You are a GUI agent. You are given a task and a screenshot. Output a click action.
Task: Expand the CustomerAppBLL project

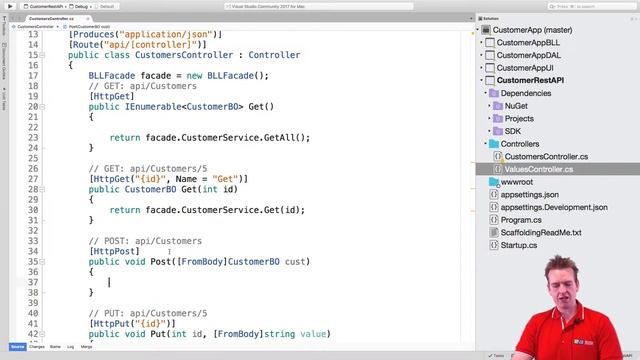[482, 42]
